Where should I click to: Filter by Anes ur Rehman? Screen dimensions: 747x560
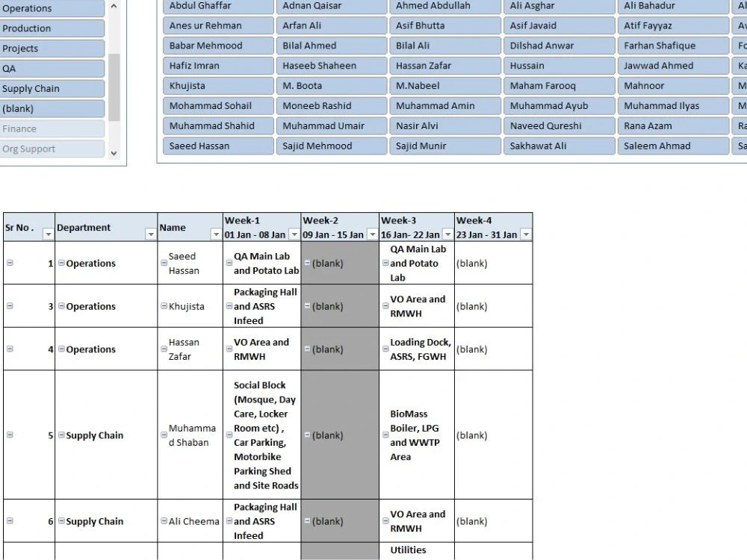click(x=218, y=25)
